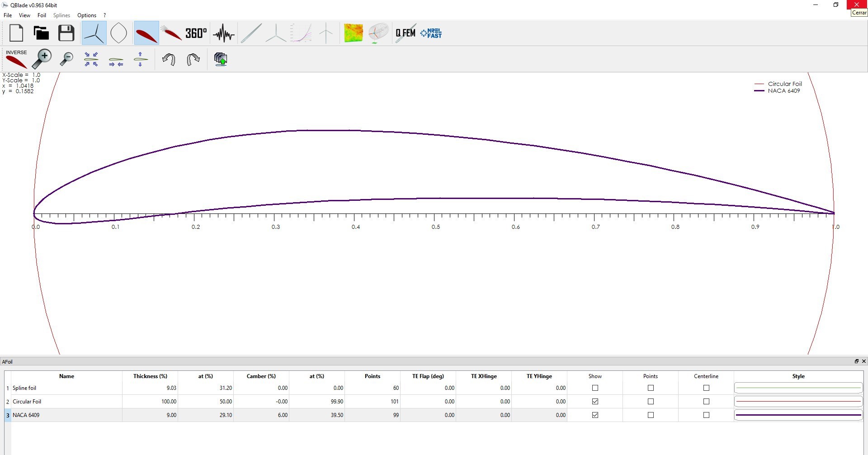Uncheck Show for Circular Foil row

point(595,402)
